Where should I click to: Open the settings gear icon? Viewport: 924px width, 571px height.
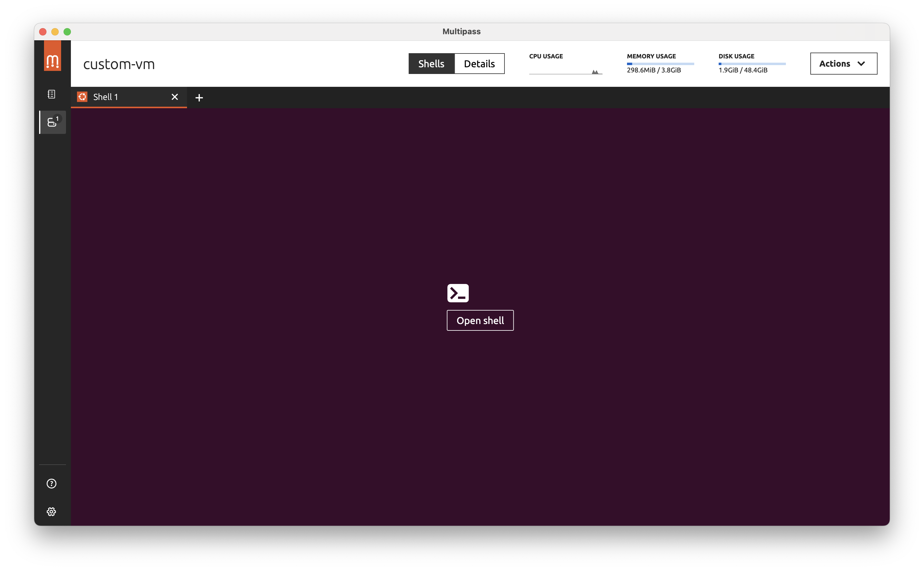click(x=51, y=512)
